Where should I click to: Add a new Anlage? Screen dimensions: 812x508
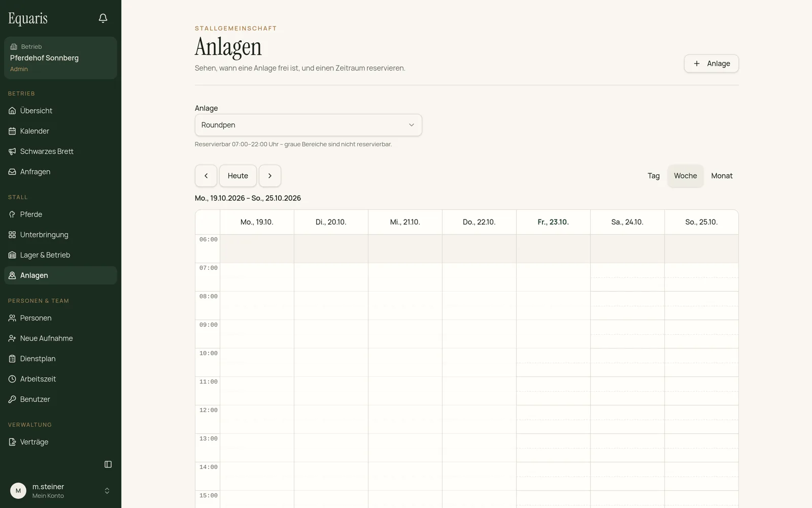(x=712, y=63)
